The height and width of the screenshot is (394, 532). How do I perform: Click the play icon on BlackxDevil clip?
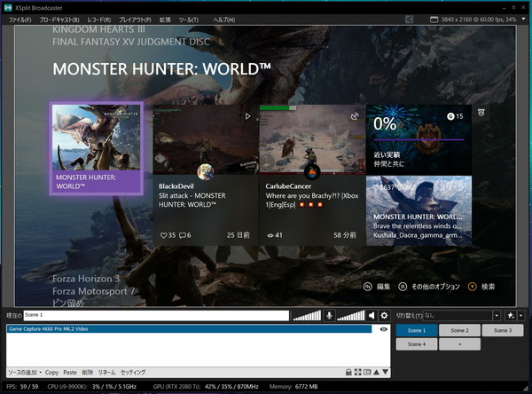(x=248, y=116)
